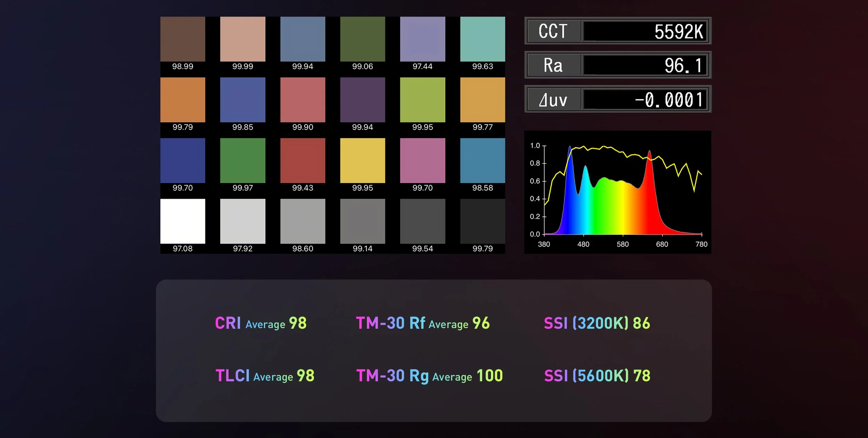Select the orange swatch scoring 99.79
Image resolution: width=868 pixels, height=438 pixels.
pos(182,99)
